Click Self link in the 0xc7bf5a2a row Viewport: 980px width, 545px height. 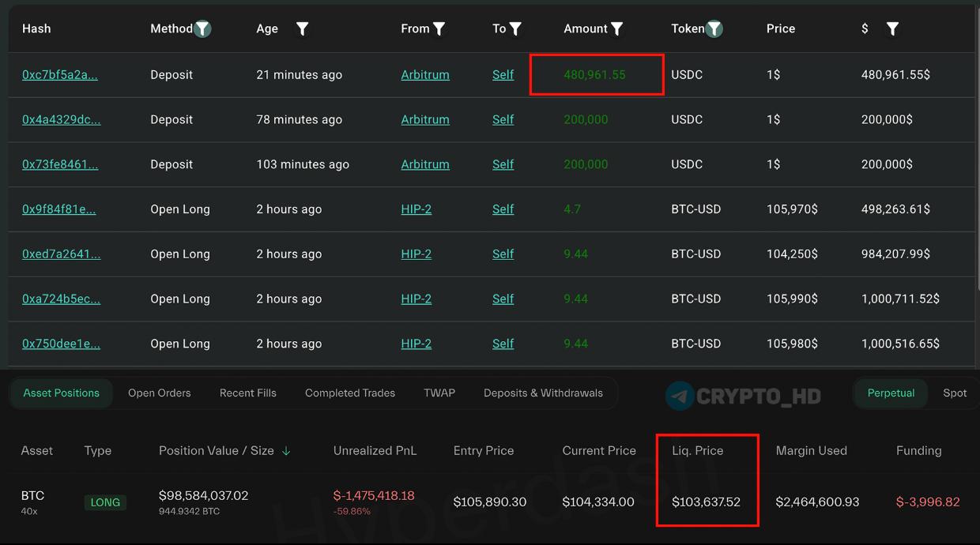click(503, 75)
